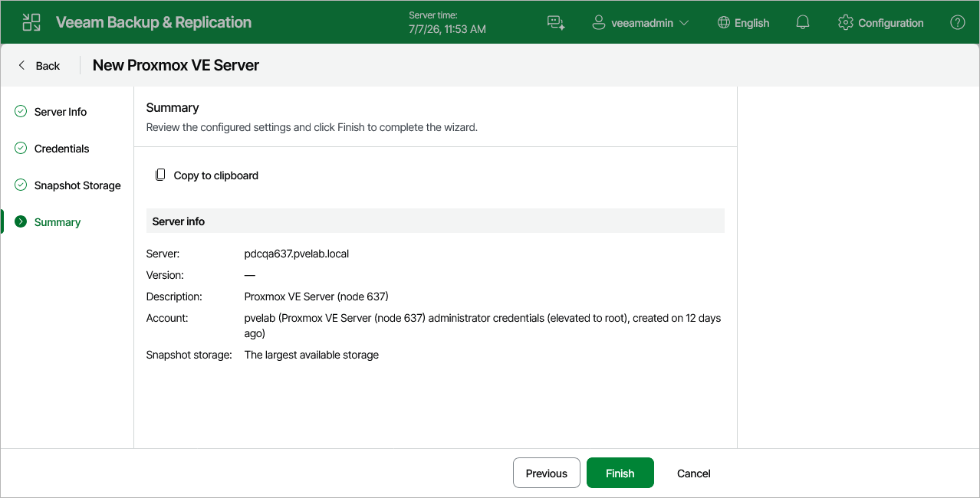Click Copy to clipboard
This screenshot has width=980, height=498.
[x=207, y=175]
